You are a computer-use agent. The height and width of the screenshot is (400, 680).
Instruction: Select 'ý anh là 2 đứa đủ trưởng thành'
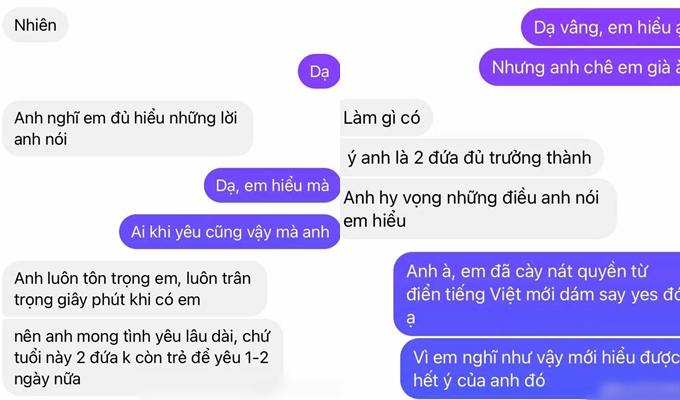coord(472,157)
